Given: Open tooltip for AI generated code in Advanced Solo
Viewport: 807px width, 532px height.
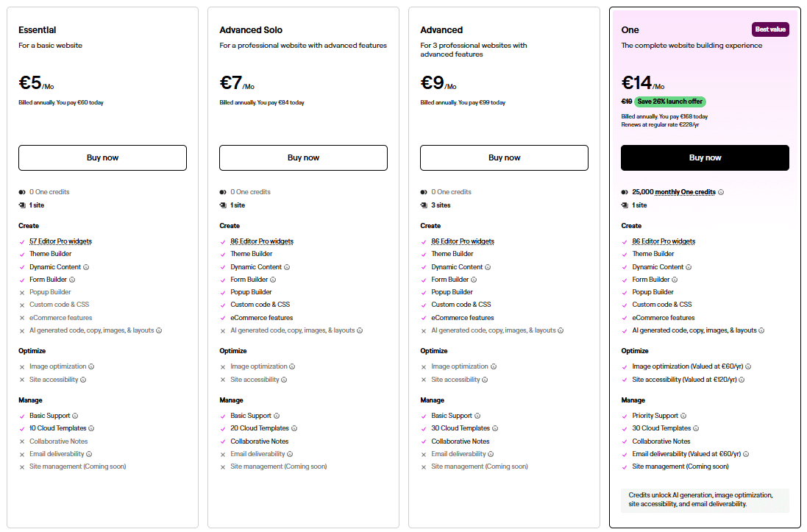Looking at the screenshot, I should coord(360,330).
